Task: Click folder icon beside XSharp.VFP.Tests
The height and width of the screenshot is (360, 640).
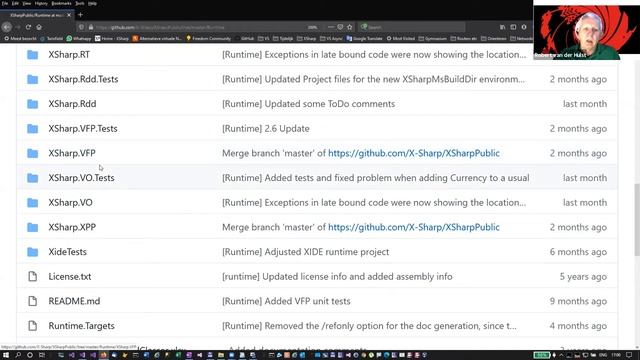Action: [x=33, y=129]
